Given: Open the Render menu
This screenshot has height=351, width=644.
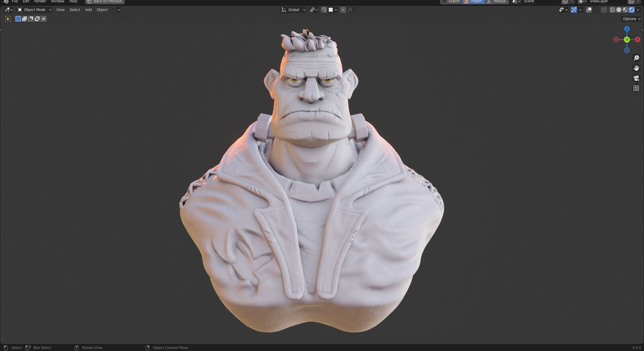Looking at the screenshot, I should tap(40, 2).
